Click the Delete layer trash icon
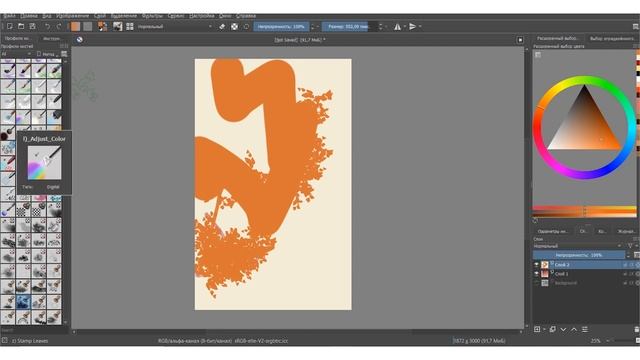The width and height of the screenshot is (640, 360). tap(637, 329)
